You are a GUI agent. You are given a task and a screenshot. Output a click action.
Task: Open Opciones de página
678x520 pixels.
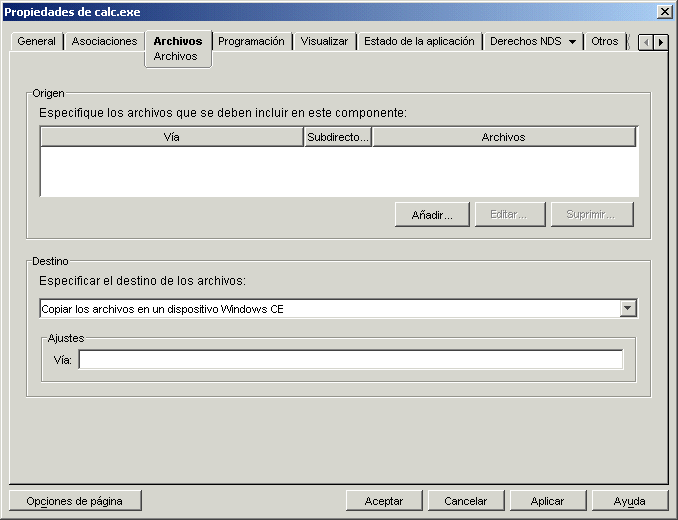coord(75,501)
